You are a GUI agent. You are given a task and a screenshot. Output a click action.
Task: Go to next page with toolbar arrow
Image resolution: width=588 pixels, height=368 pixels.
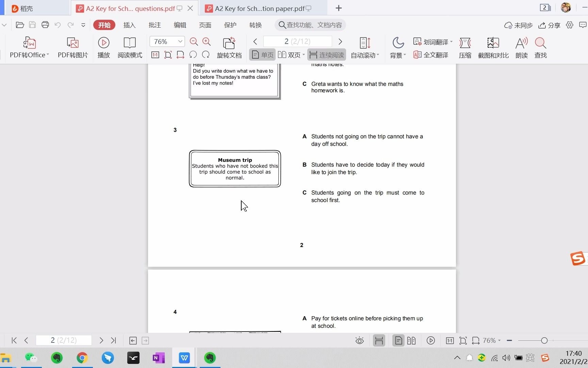pos(340,42)
